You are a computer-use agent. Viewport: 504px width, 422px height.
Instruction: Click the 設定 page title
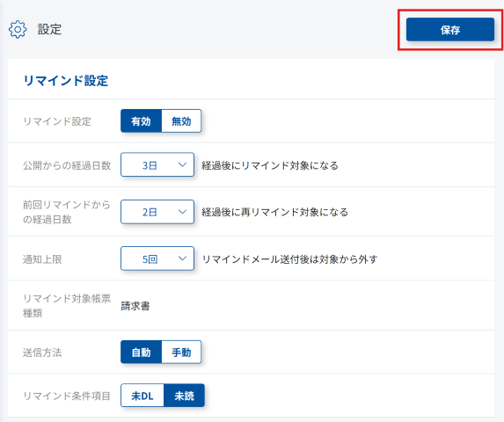49,29
